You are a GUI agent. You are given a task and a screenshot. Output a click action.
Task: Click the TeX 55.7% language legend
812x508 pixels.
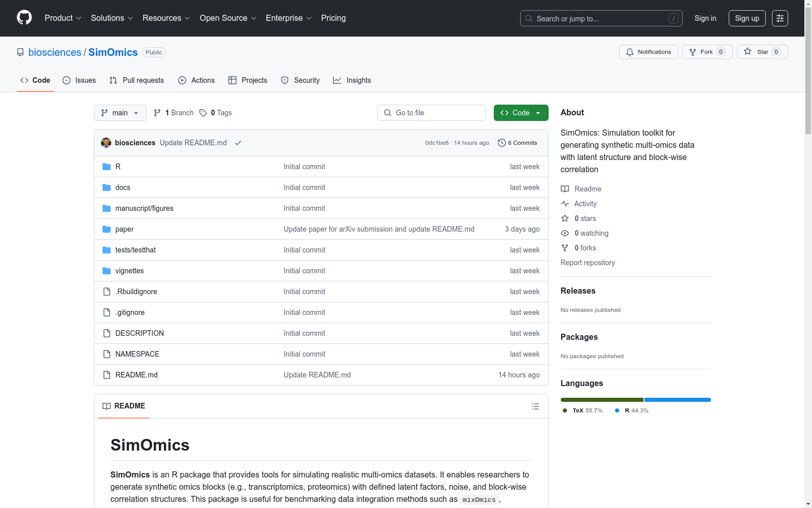click(583, 410)
